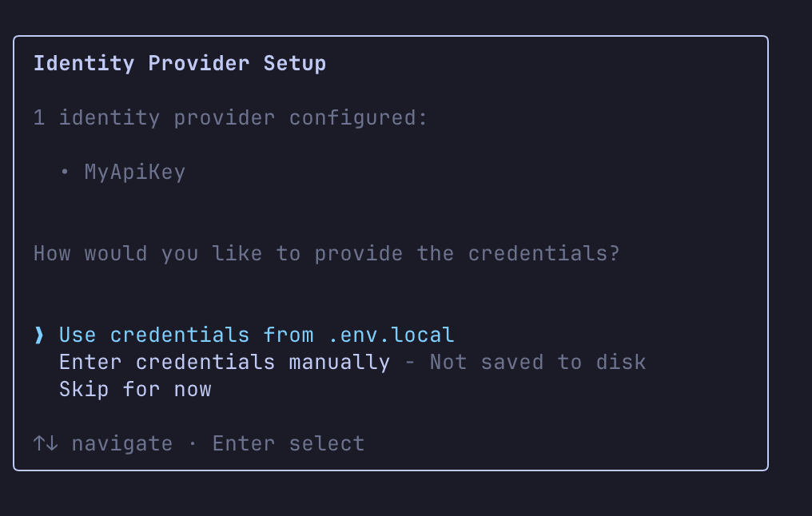
Task: Choose the "Enter credentials manually" option
Action: click(x=224, y=362)
